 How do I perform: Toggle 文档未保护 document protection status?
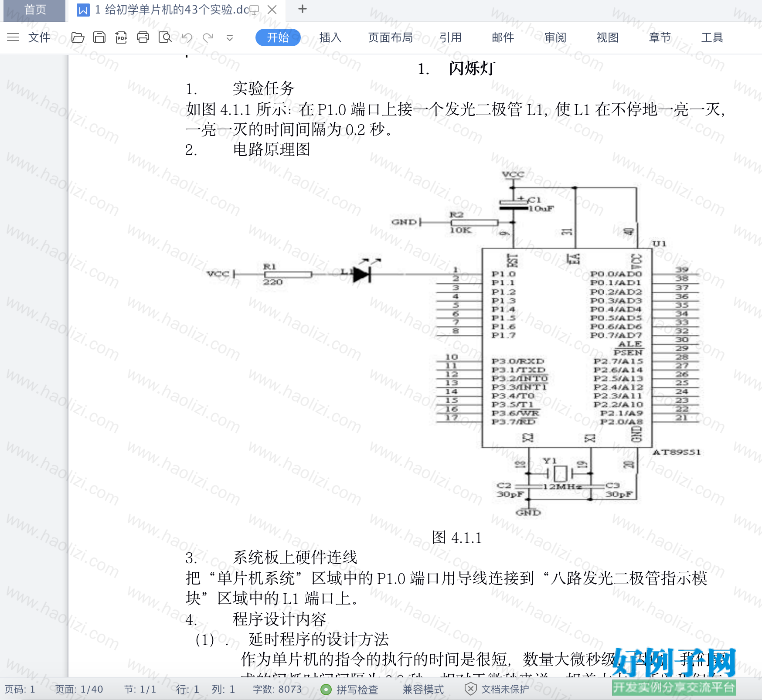497,689
